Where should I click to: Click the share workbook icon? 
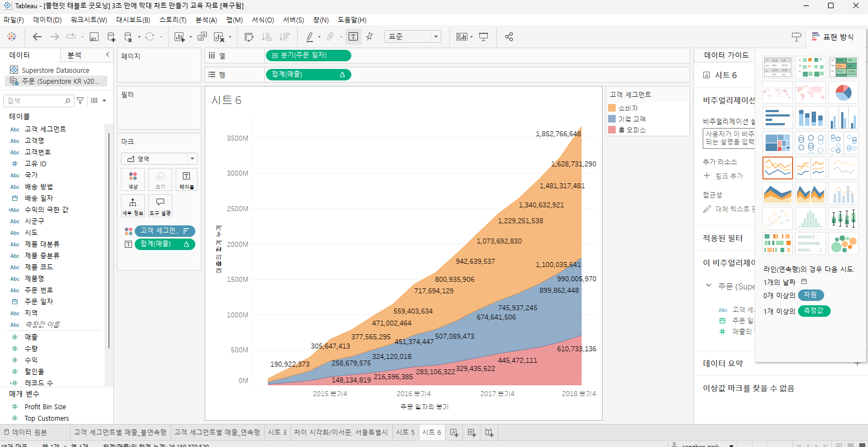pos(509,37)
